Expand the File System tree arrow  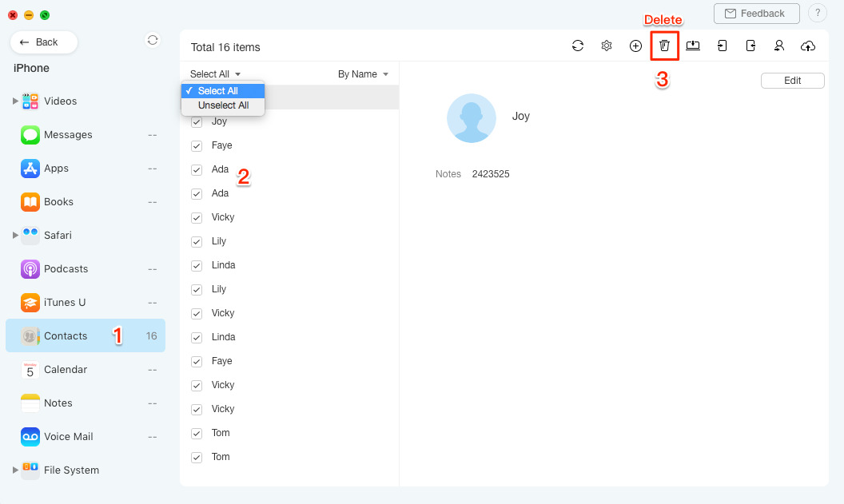click(x=15, y=470)
